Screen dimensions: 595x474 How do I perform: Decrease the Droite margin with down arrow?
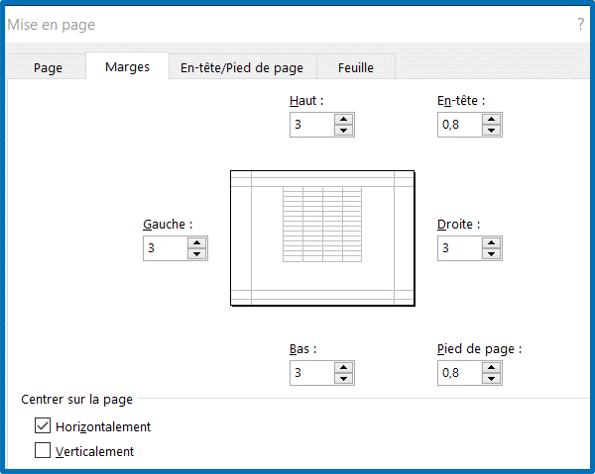click(491, 254)
